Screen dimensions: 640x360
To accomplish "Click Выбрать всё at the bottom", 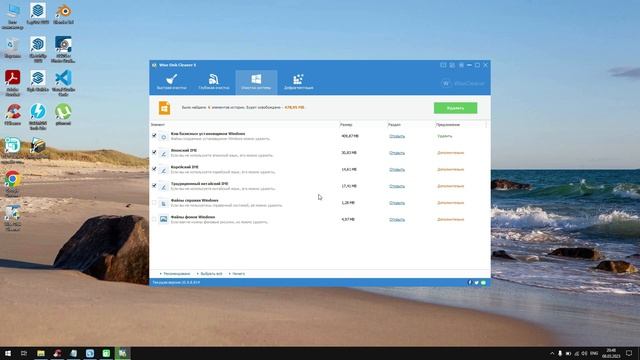I will point(211,274).
